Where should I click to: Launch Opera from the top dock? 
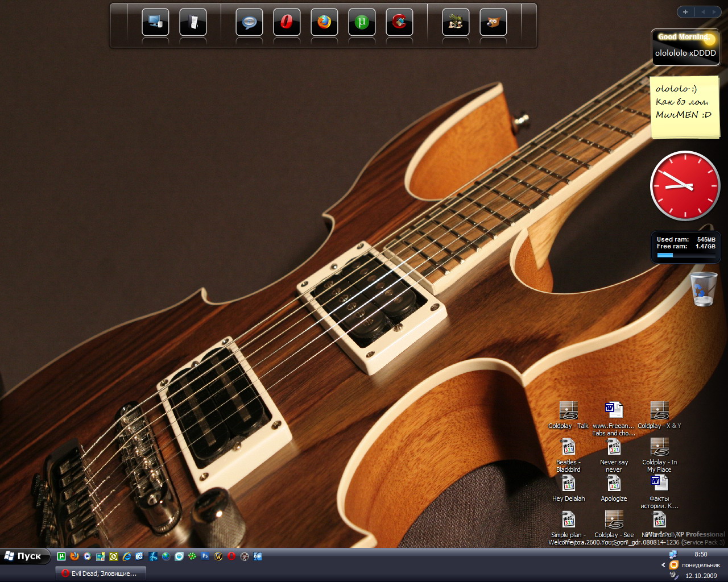click(287, 23)
